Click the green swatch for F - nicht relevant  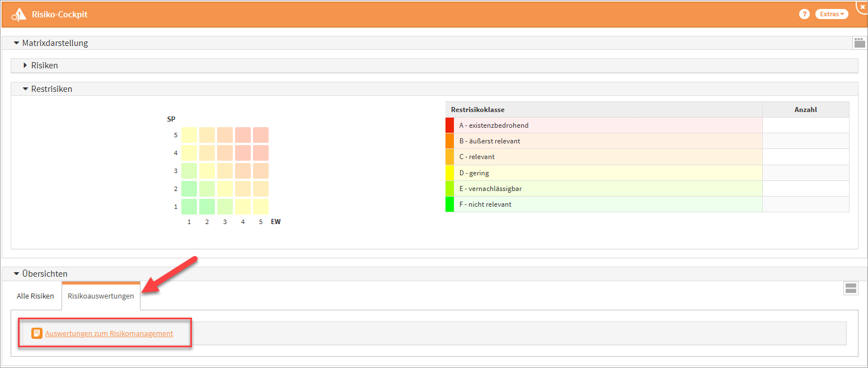coord(449,204)
